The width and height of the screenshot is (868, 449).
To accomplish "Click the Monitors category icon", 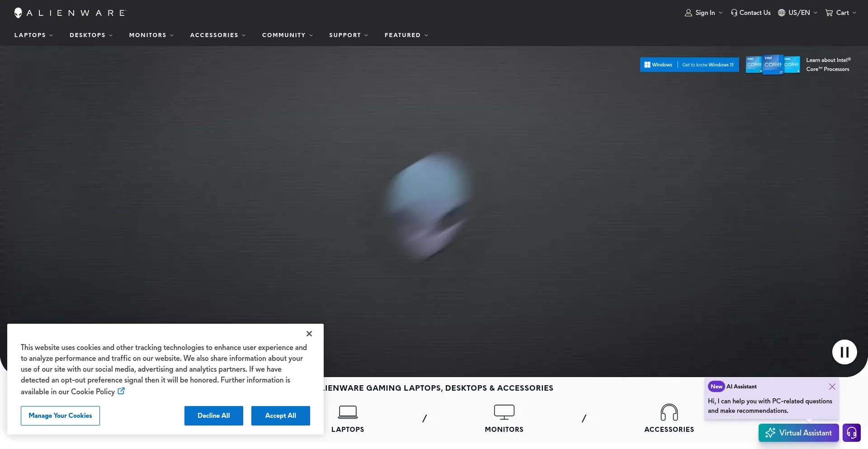I will (504, 412).
